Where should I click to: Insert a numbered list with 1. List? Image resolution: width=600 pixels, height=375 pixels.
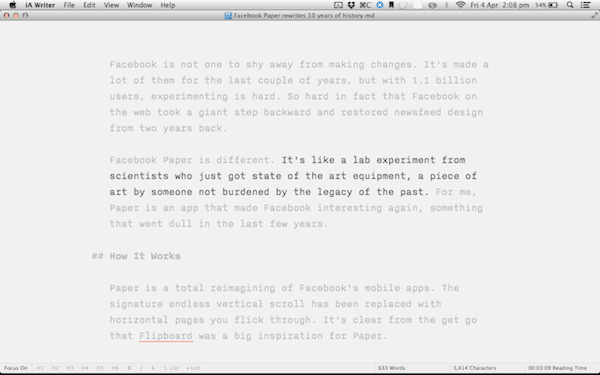pos(171,368)
